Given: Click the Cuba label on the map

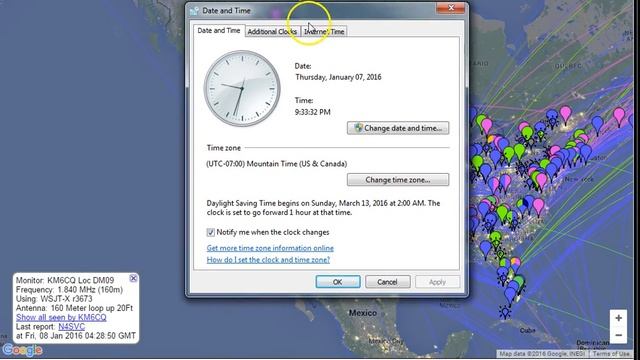Looking at the screenshot, I should click(x=528, y=330).
